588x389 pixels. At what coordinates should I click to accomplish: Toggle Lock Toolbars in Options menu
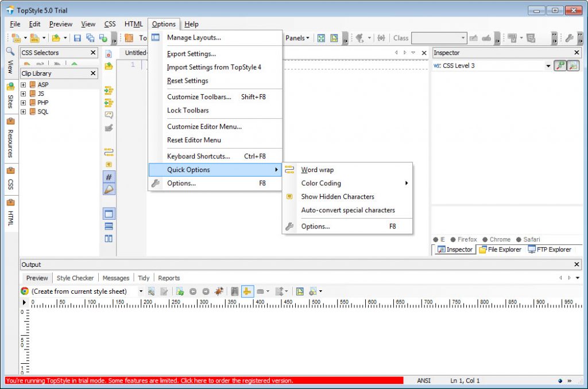[x=188, y=110]
